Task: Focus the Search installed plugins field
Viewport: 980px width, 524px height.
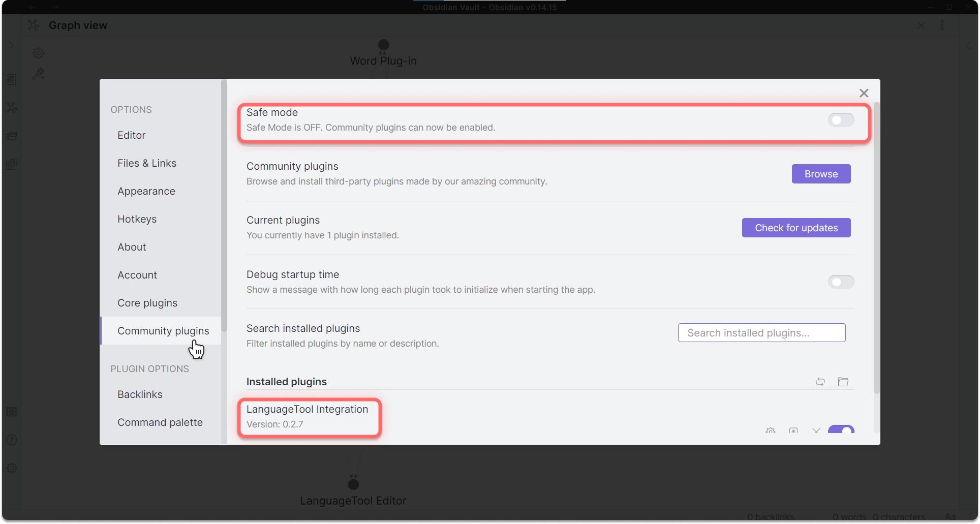Action: point(761,333)
